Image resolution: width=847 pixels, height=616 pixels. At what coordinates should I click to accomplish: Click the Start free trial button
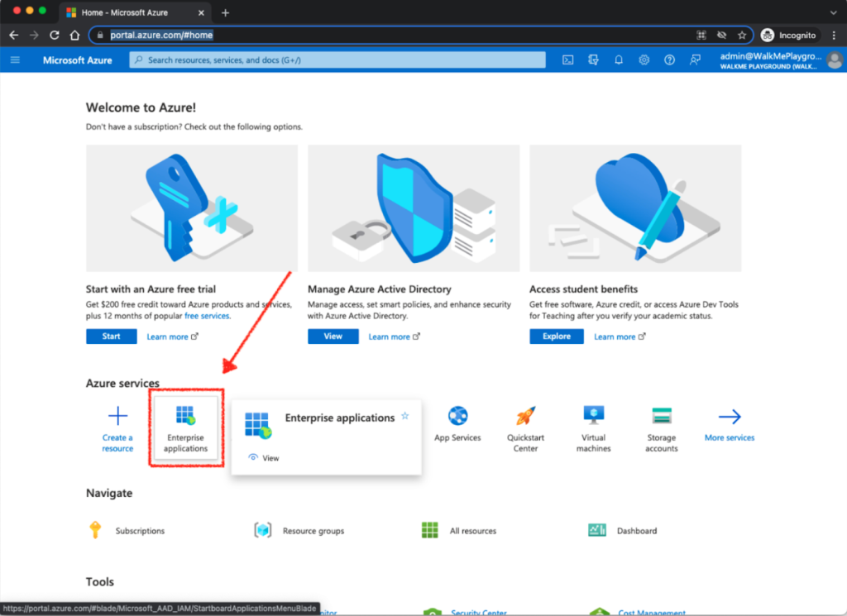tap(111, 337)
